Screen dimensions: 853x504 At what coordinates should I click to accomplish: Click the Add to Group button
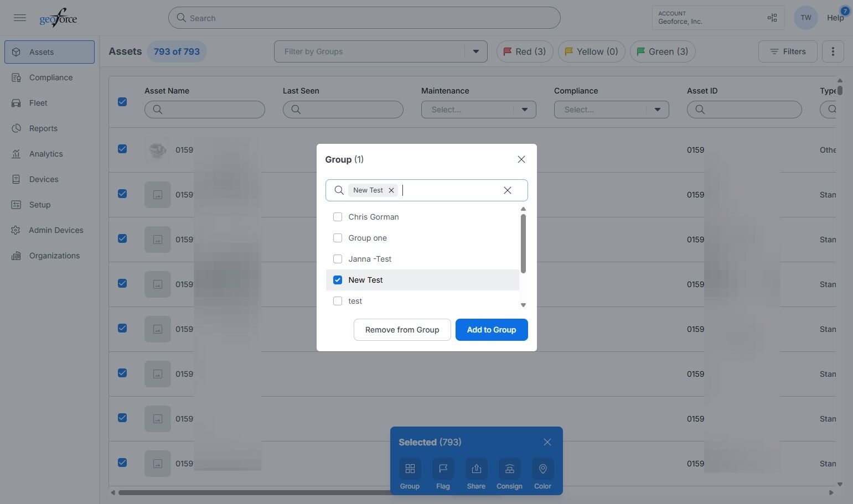(492, 330)
